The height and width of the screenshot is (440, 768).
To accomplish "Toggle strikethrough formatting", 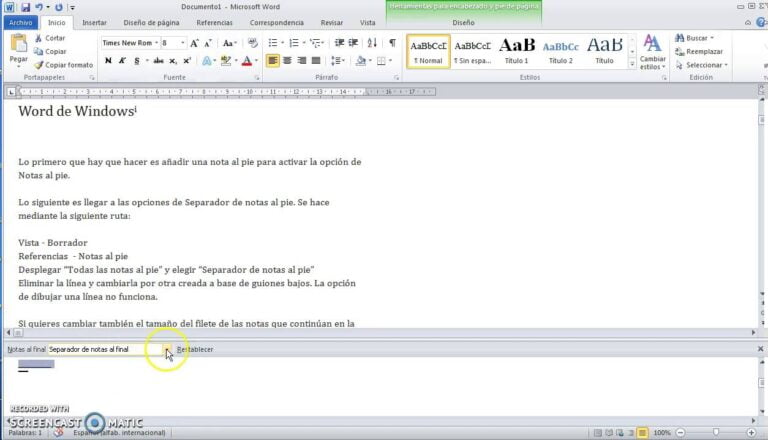I will 158,61.
